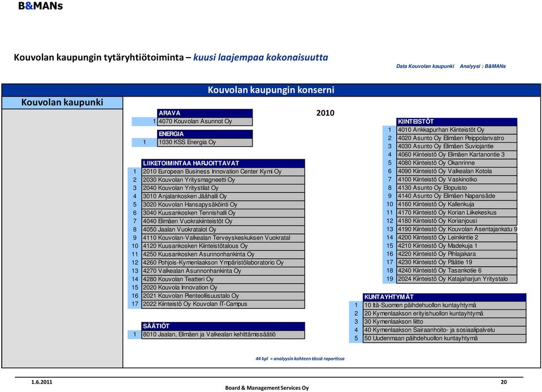Click "4110 Kouvolan-Valkealan Terveyskeskuksen Vuokratal" row
Viewport: 542px width, 392px height.
(223, 238)
